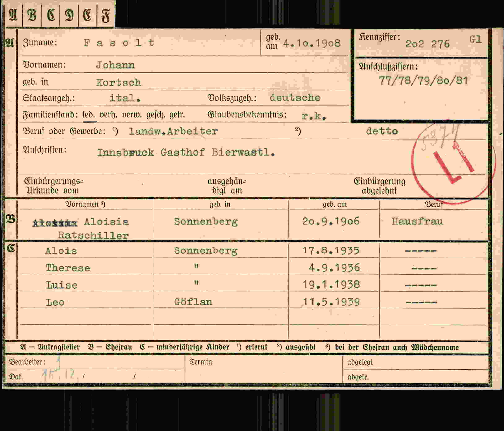The width and height of the screenshot is (504, 431).
Task: Click the child name 'Therese'
Action: tap(68, 268)
